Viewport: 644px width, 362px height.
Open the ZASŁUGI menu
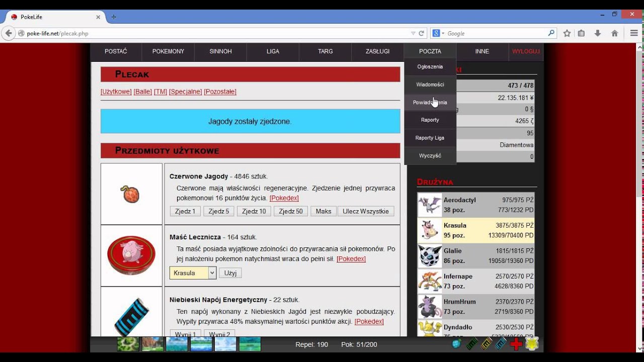[x=377, y=51]
